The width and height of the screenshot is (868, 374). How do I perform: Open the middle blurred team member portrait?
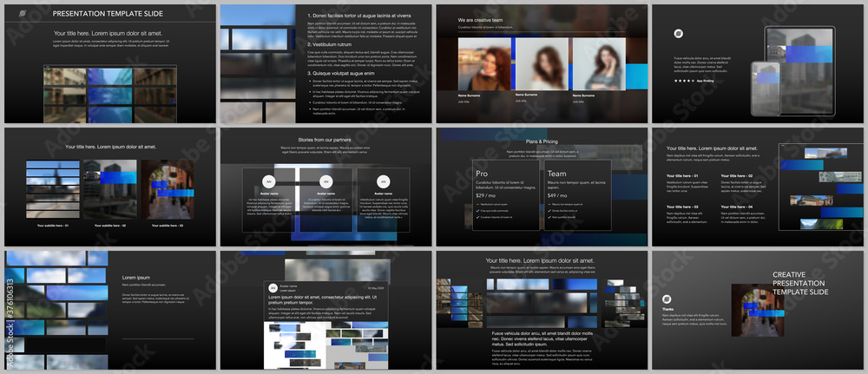(542, 63)
